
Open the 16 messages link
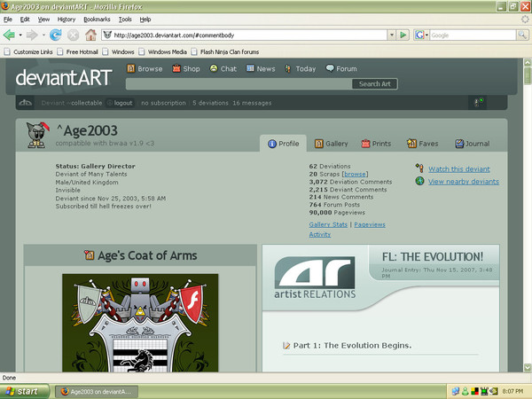click(x=252, y=103)
